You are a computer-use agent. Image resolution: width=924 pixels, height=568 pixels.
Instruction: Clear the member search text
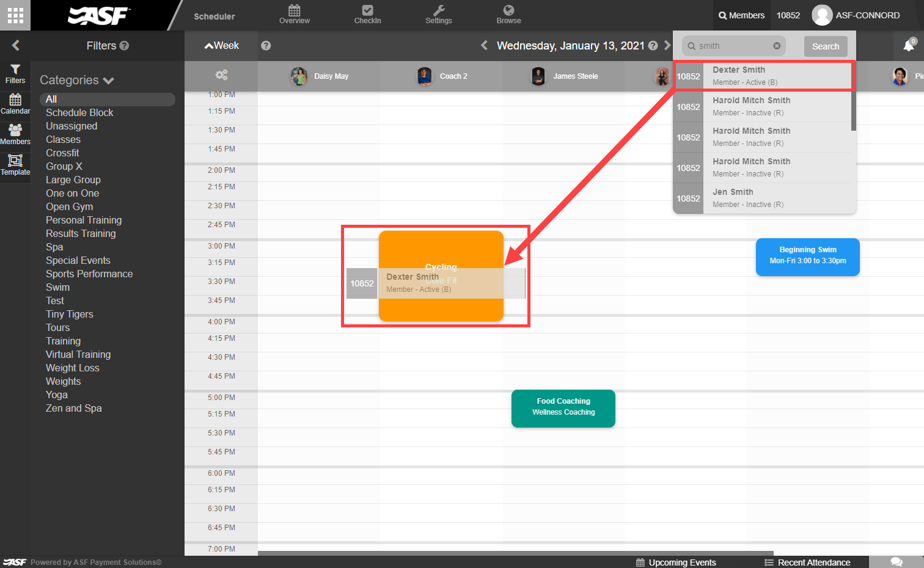pos(777,46)
